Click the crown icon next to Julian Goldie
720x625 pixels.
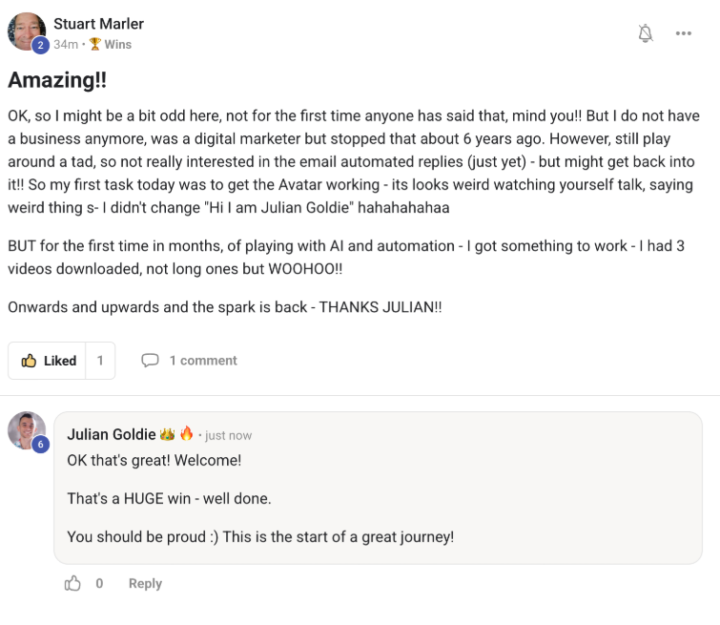point(167,434)
